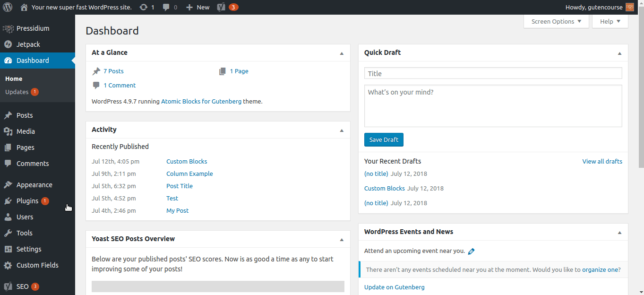Open the Post Title post link
The height and width of the screenshot is (295, 644).
[x=180, y=186]
